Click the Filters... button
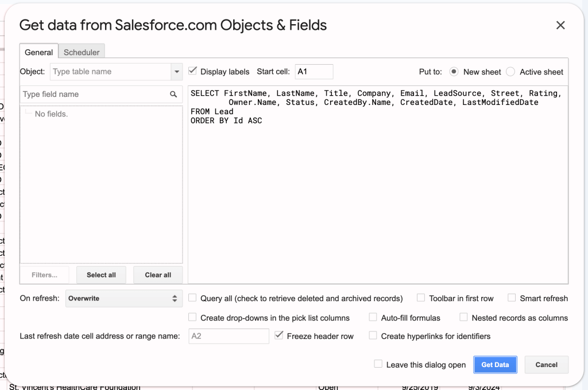This screenshot has width=588, height=390. (x=44, y=275)
